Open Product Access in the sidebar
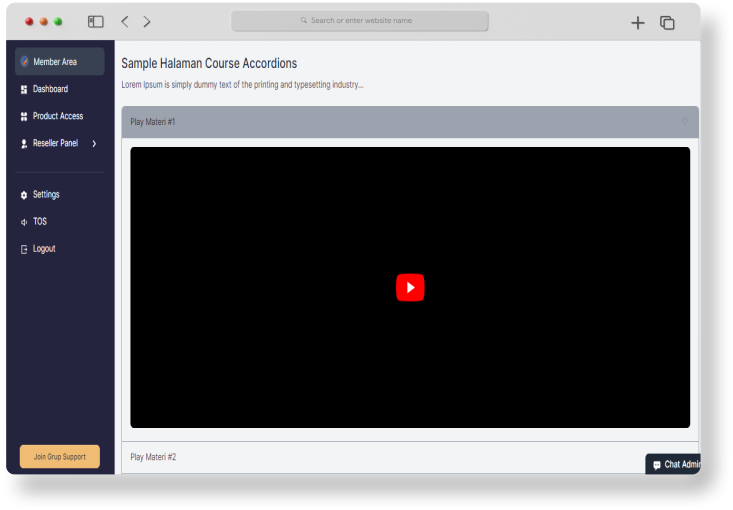The width and height of the screenshot is (733, 510). [x=57, y=116]
